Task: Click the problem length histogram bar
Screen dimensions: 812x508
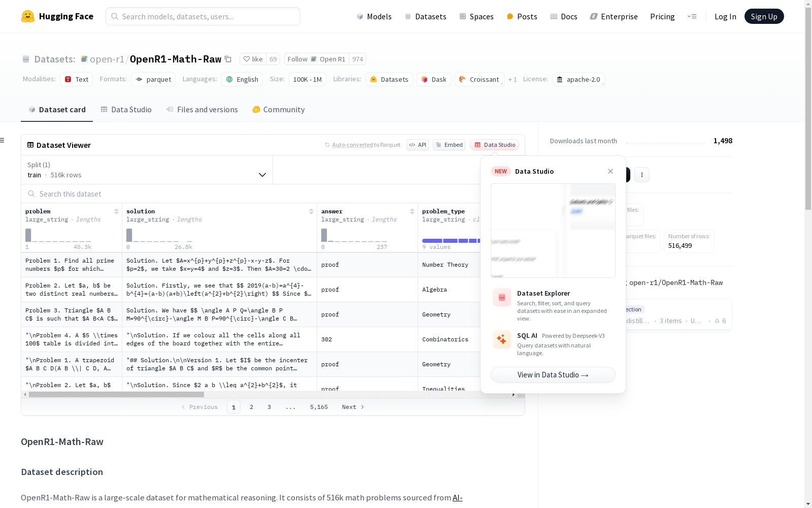Action: (28, 235)
